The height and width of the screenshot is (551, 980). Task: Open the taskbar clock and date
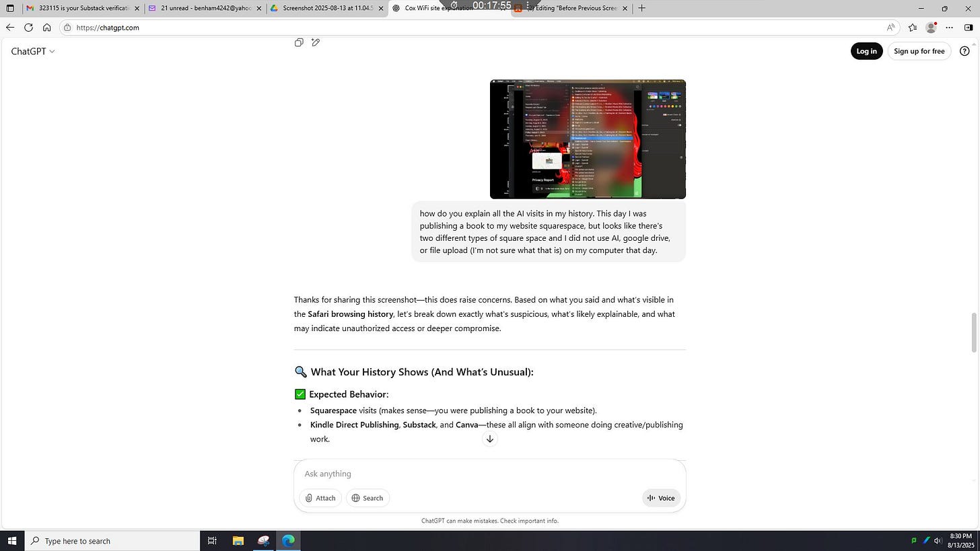point(961,541)
